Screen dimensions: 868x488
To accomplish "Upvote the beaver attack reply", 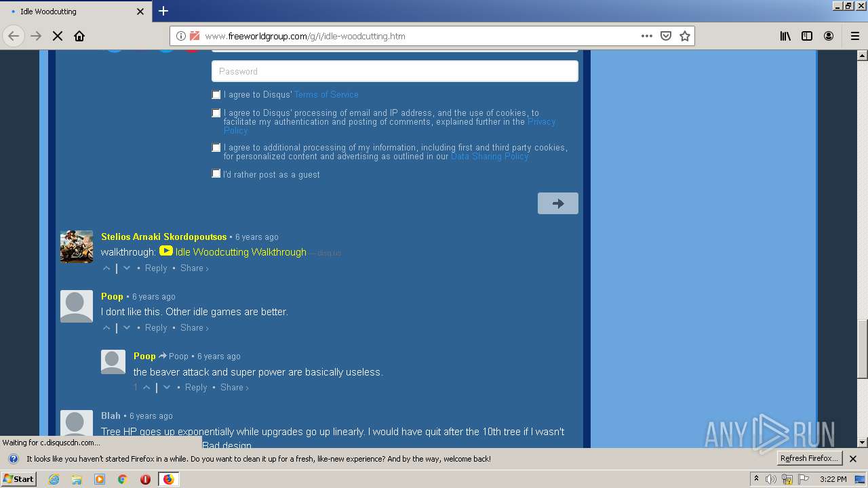I will point(146,388).
